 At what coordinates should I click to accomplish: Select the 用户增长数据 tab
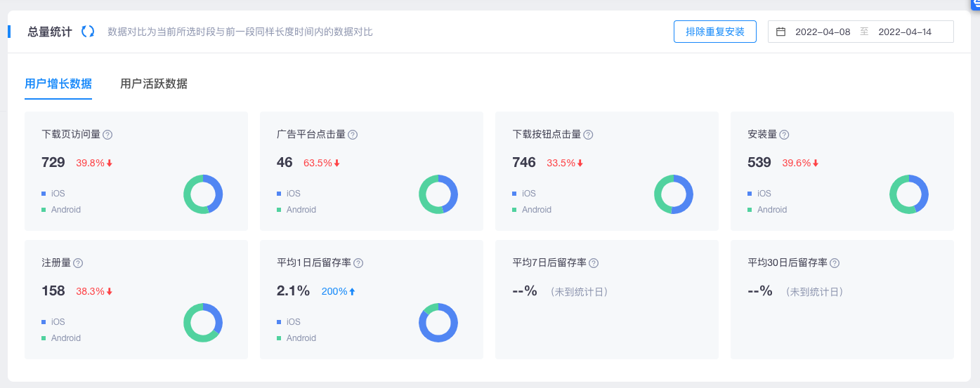[58, 84]
